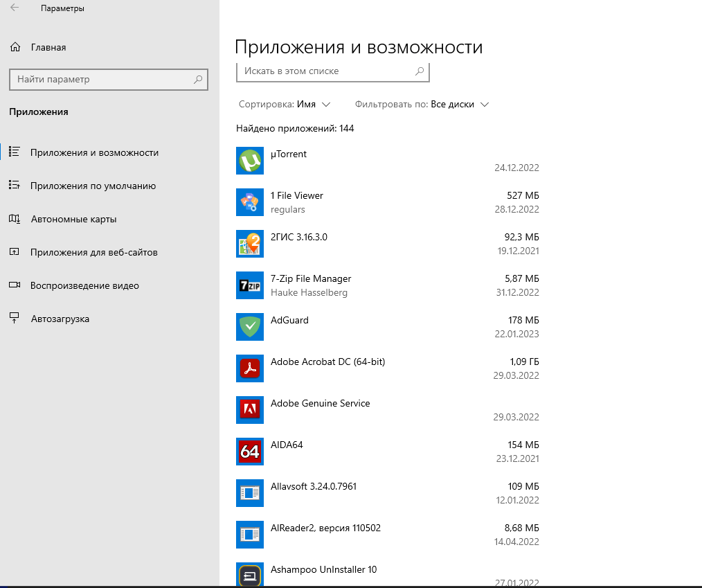This screenshot has height=588, width=702.
Task: Select the Приложения для веб-сайтов icon
Action: (x=15, y=251)
